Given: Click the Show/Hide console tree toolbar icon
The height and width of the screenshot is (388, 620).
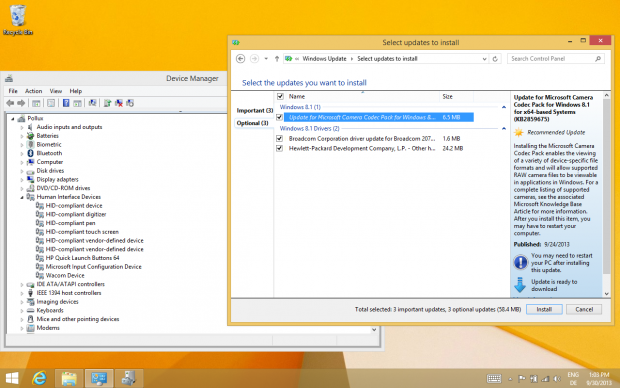Looking at the screenshot, I should point(36,103).
